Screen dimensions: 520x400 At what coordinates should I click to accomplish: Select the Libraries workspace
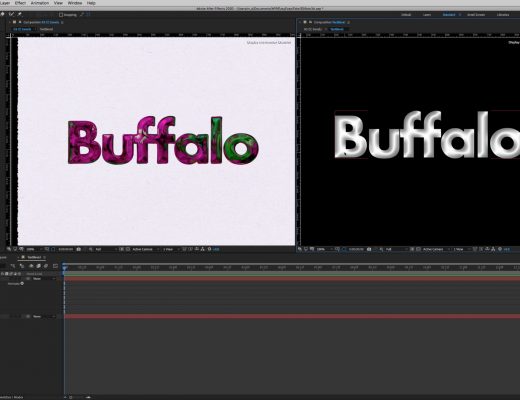(503, 15)
